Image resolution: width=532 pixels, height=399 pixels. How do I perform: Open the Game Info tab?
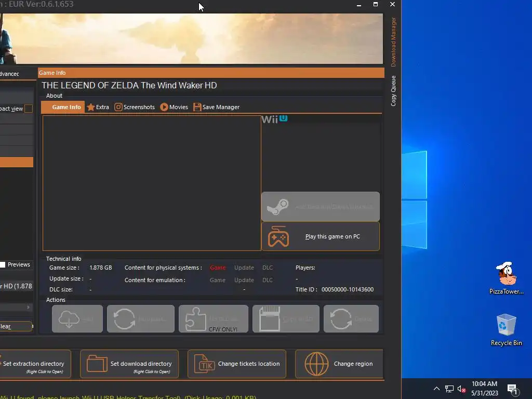[x=63, y=107]
